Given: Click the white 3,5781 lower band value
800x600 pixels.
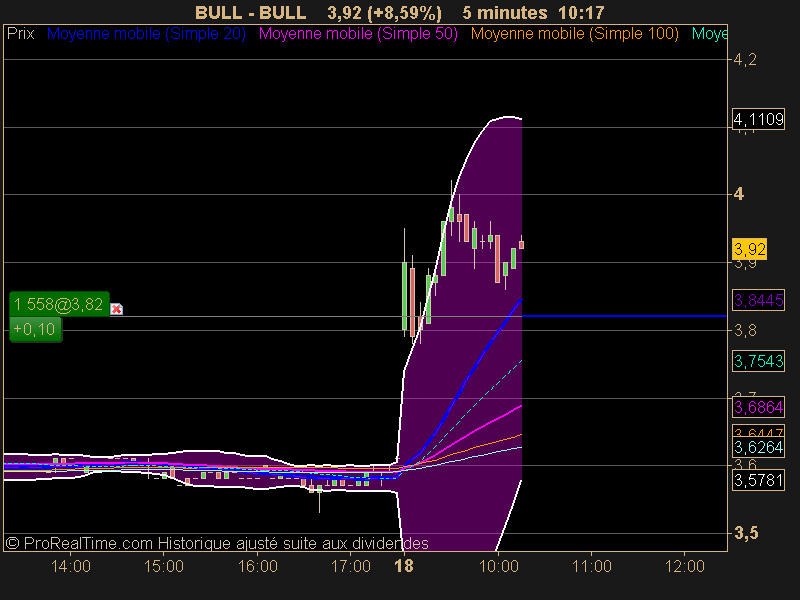Looking at the screenshot, I should (758, 480).
